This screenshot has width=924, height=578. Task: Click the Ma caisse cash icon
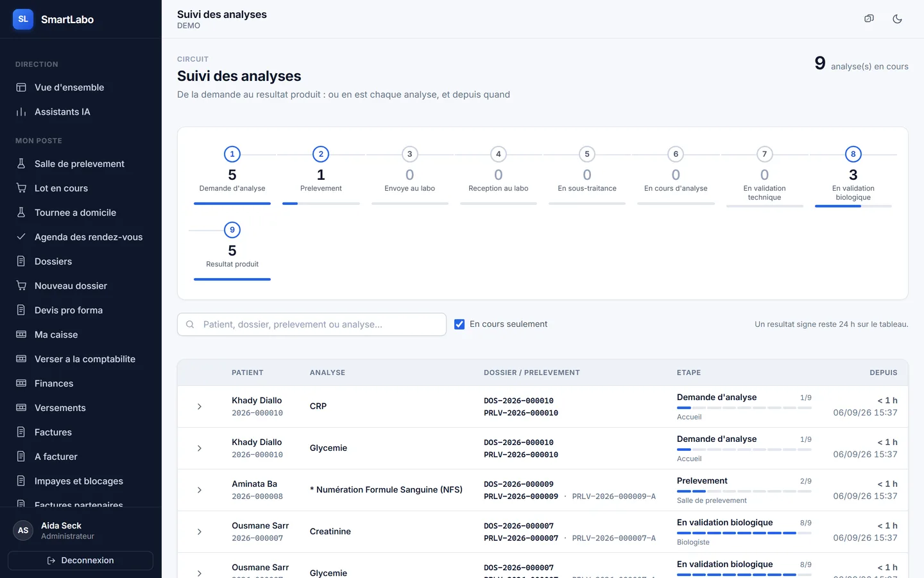tap(21, 335)
